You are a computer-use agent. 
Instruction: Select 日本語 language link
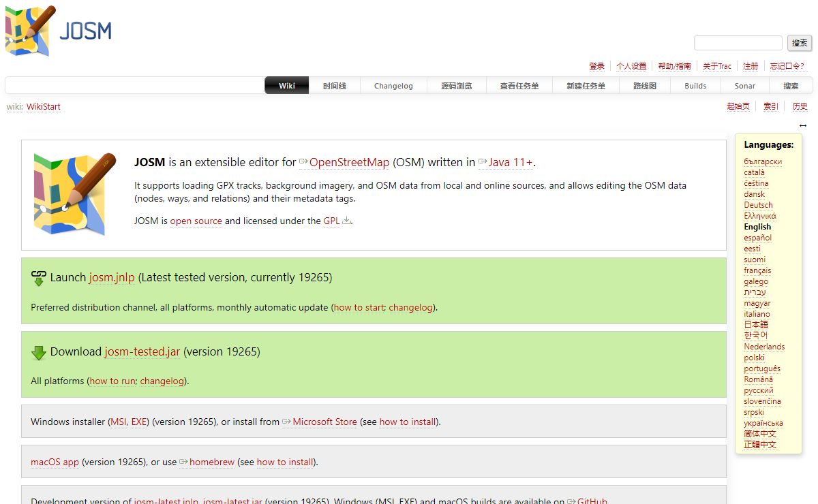[x=756, y=325]
